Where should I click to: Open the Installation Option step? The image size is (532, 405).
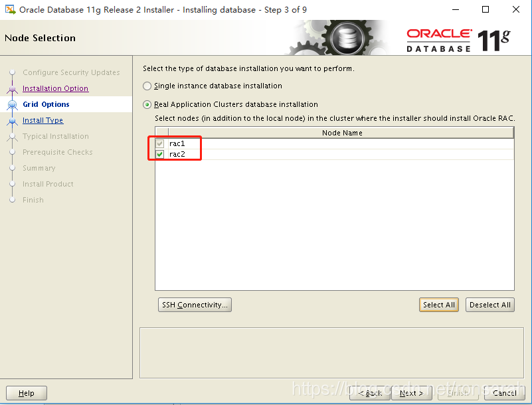tap(55, 88)
